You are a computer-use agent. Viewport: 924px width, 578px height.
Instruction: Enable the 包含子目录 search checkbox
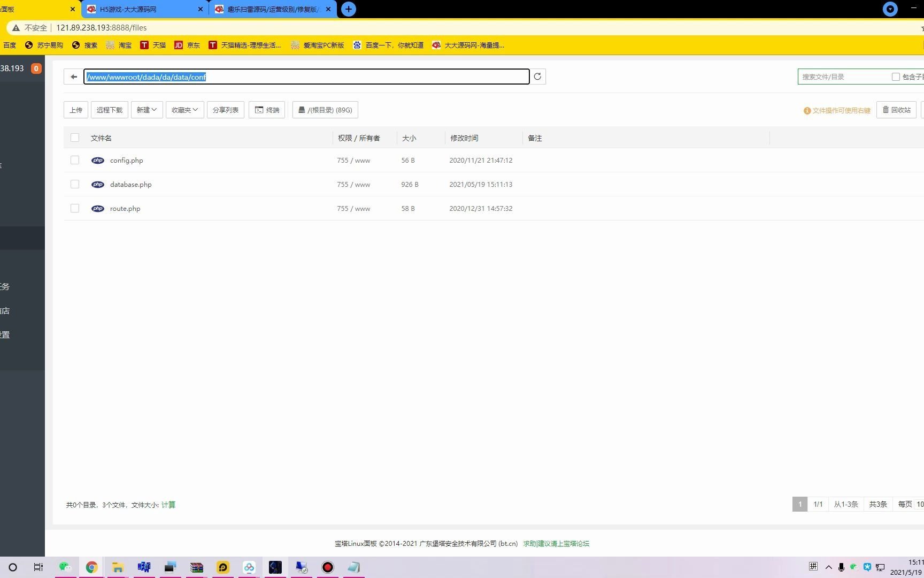click(x=896, y=77)
